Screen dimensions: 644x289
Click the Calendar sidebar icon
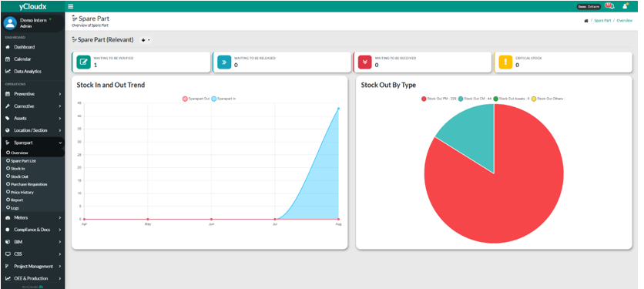(8, 59)
